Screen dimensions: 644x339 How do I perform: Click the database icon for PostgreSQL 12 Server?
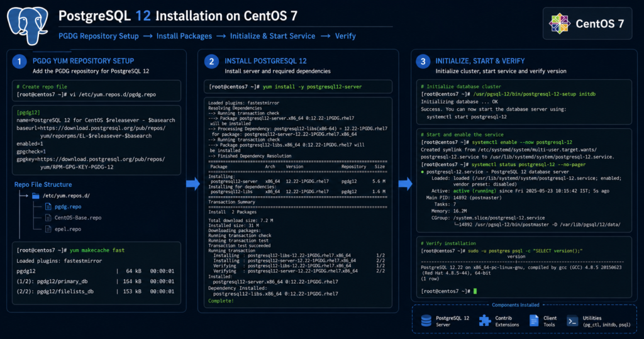tap(426, 321)
